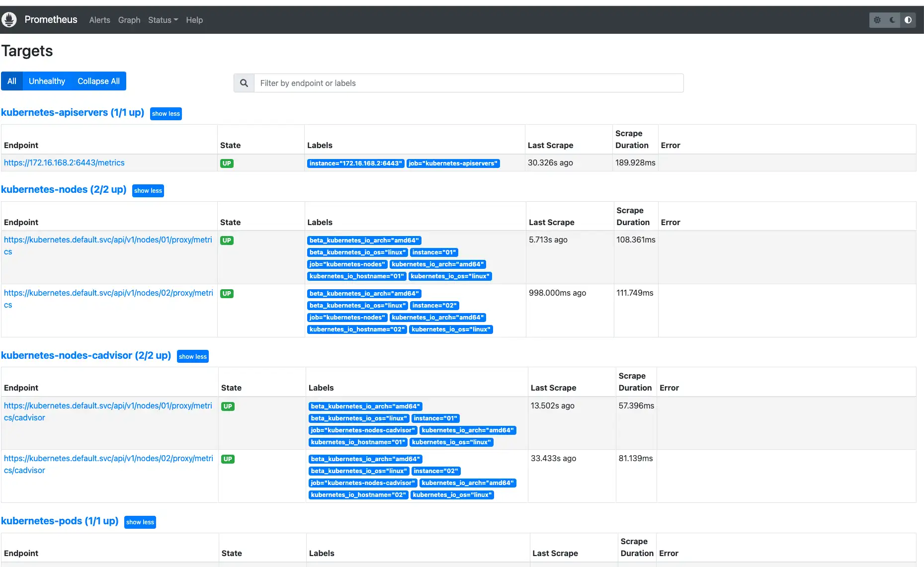This screenshot has width=924, height=567.
Task: Click job="kubernetes-nodes-cadvisor" label in node 01 row
Action: pyautogui.click(x=362, y=430)
